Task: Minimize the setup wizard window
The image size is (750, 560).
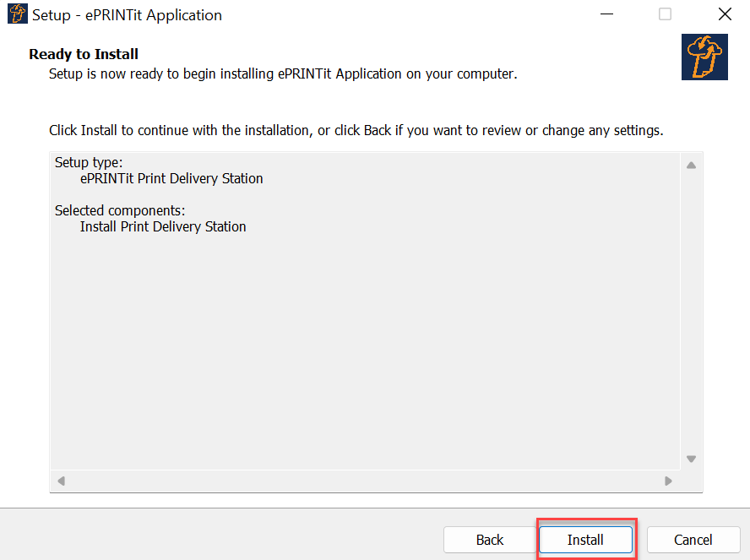Action: 606,14
